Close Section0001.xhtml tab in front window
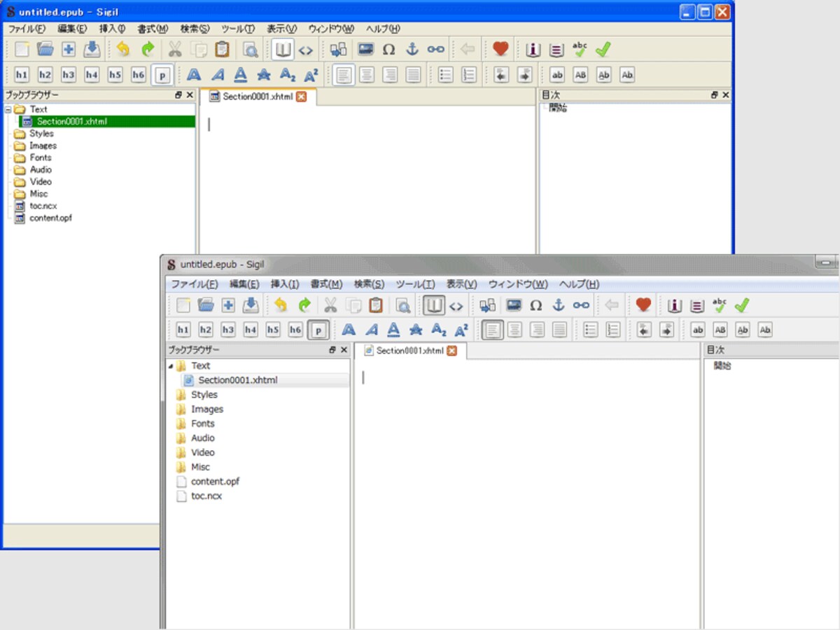Image resolution: width=840 pixels, height=630 pixels. pos(451,351)
